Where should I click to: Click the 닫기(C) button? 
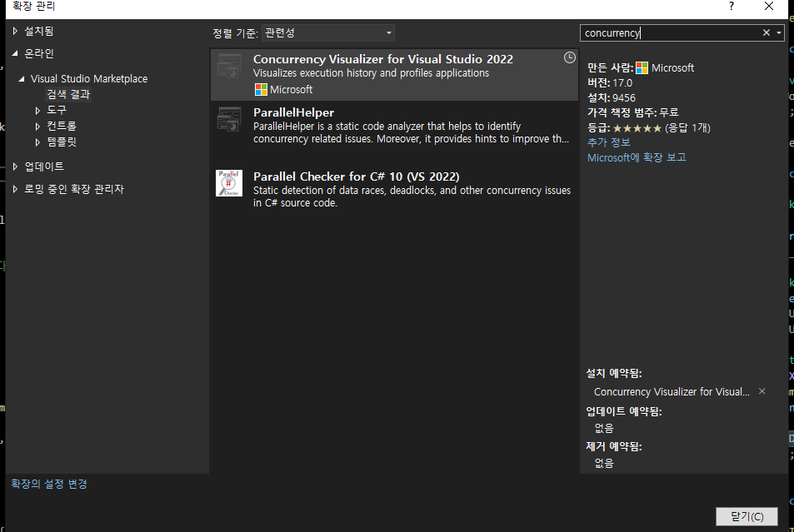(747, 516)
